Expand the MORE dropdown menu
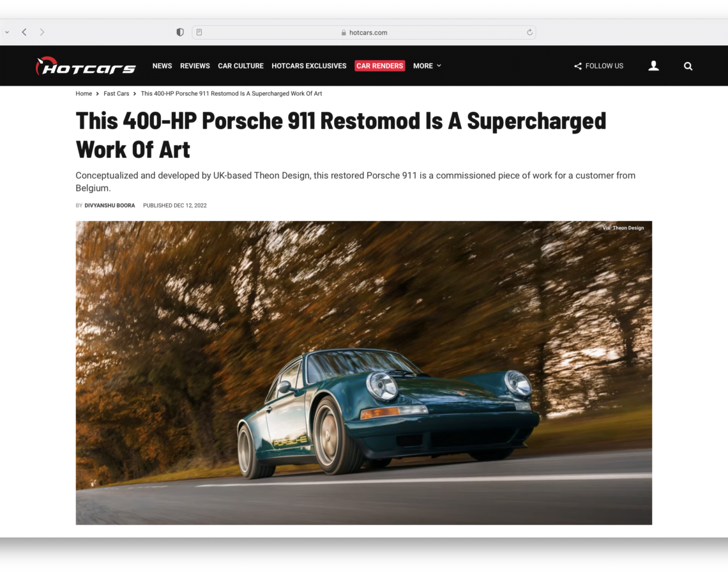 tap(427, 66)
